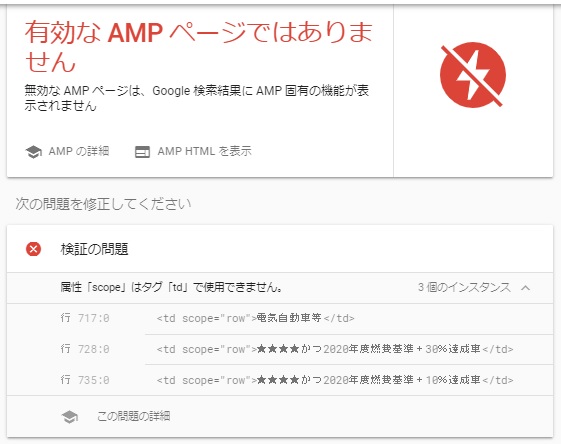Click the 次の問題を修正してください heading text

103,204
